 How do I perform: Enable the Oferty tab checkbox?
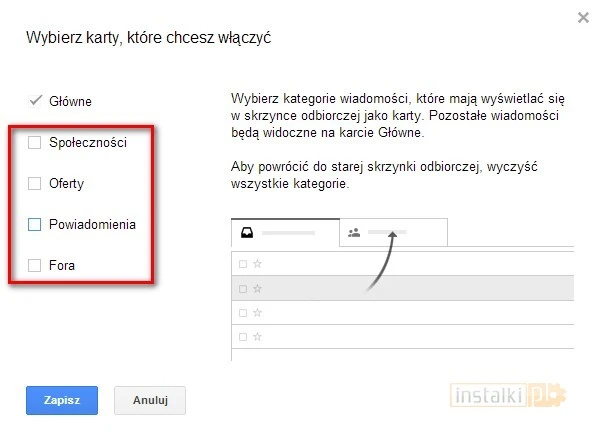(34, 184)
